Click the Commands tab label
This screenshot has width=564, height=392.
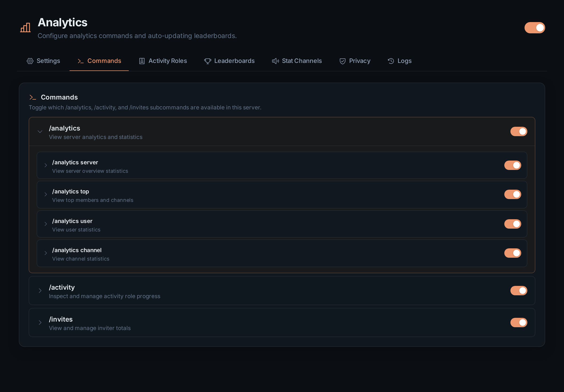click(x=104, y=61)
